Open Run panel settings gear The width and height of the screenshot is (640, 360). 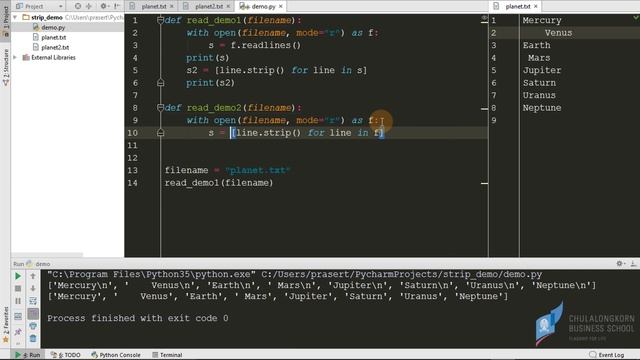point(620,264)
